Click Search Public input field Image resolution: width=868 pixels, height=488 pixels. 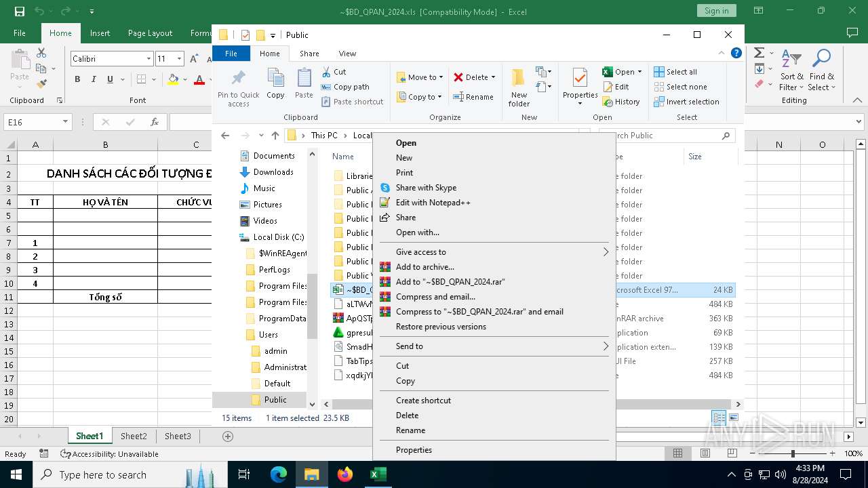pyautogui.click(x=667, y=136)
